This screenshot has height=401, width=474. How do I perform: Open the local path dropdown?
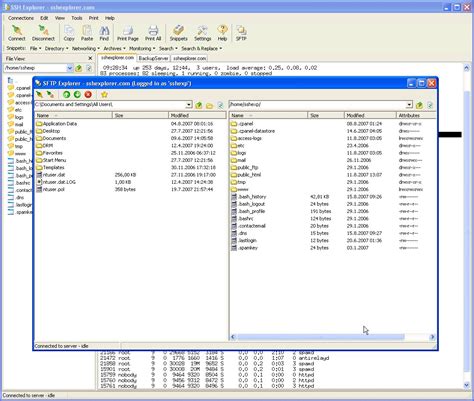coord(189,105)
